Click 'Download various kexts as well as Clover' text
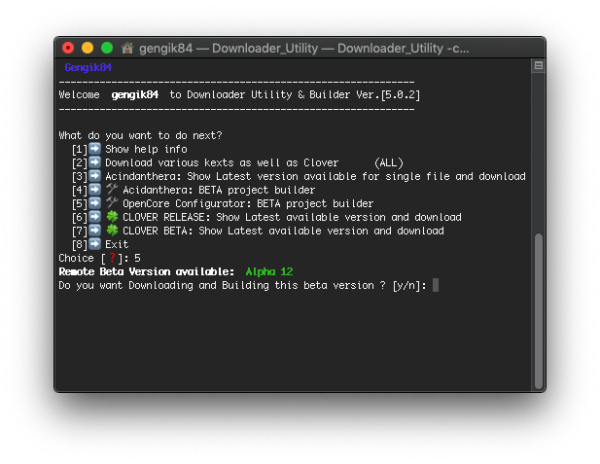 (x=222, y=163)
